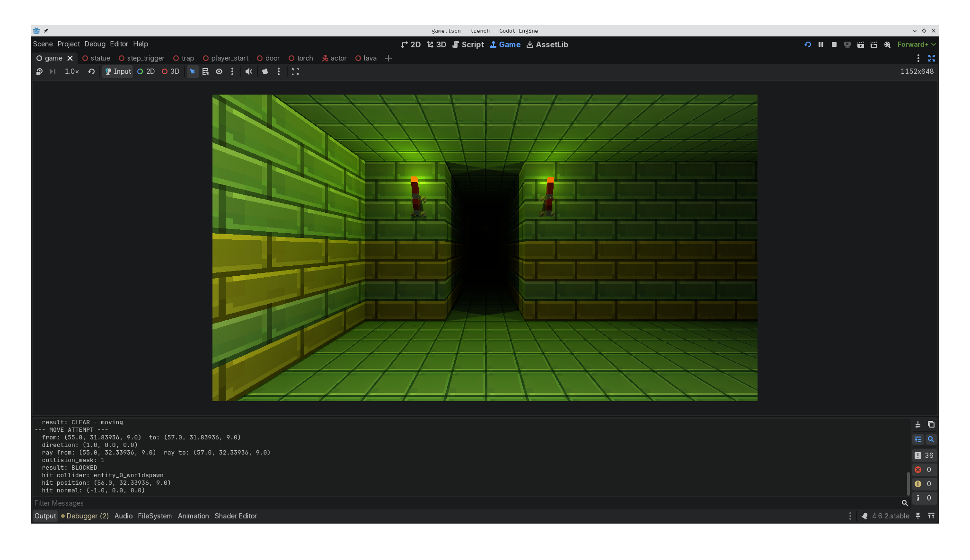The width and height of the screenshot is (970, 560).
Task: Toggle distraction-free mode expand arrows
Action: click(x=931, y=58)
